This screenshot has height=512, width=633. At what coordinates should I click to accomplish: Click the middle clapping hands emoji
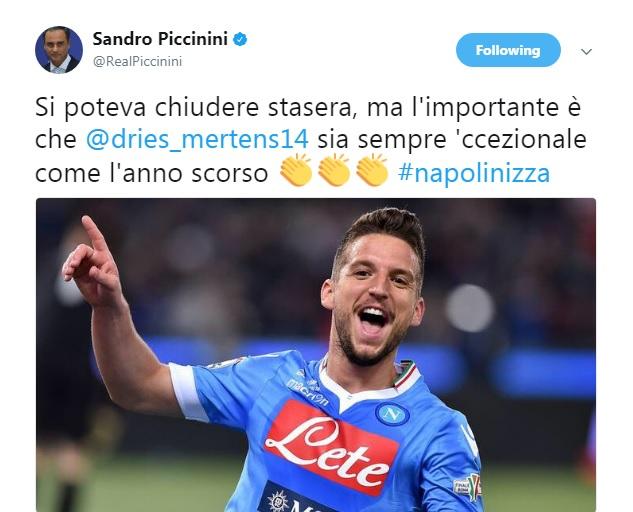334,170
